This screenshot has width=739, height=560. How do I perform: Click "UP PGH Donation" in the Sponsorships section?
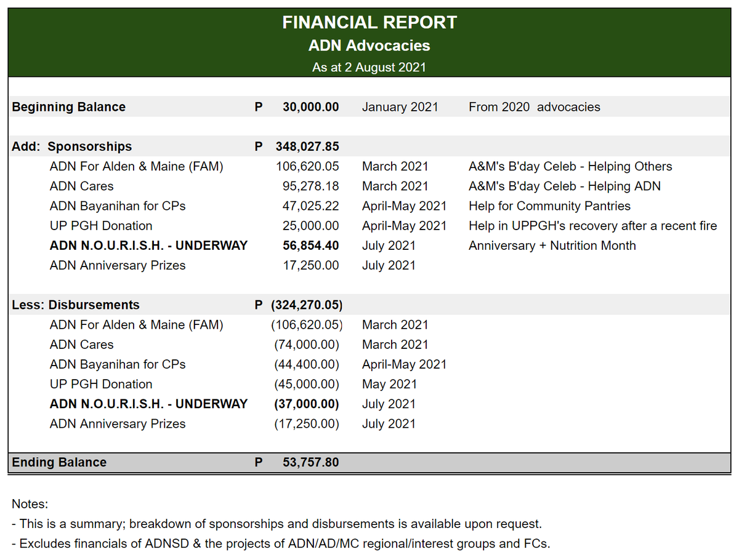click(101, 226)
